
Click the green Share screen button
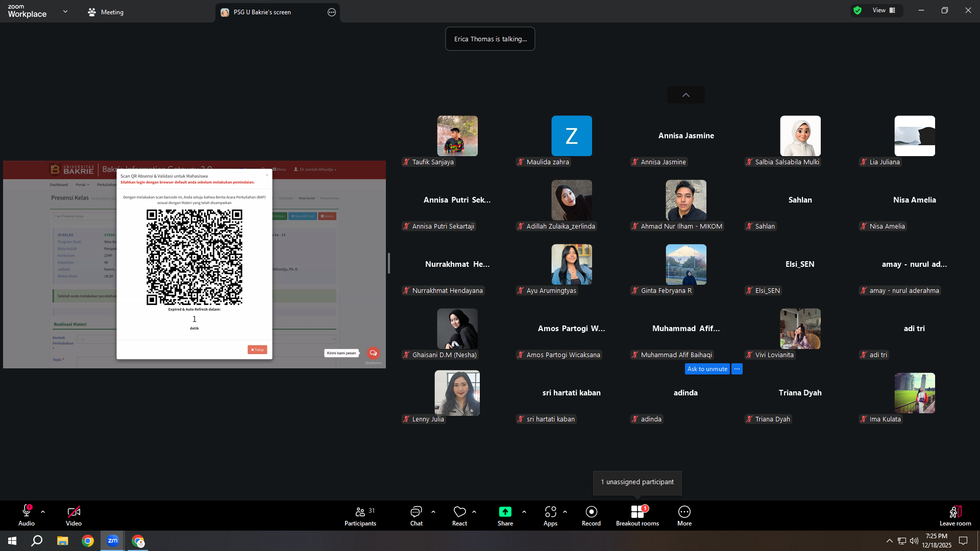coord(505,512)
